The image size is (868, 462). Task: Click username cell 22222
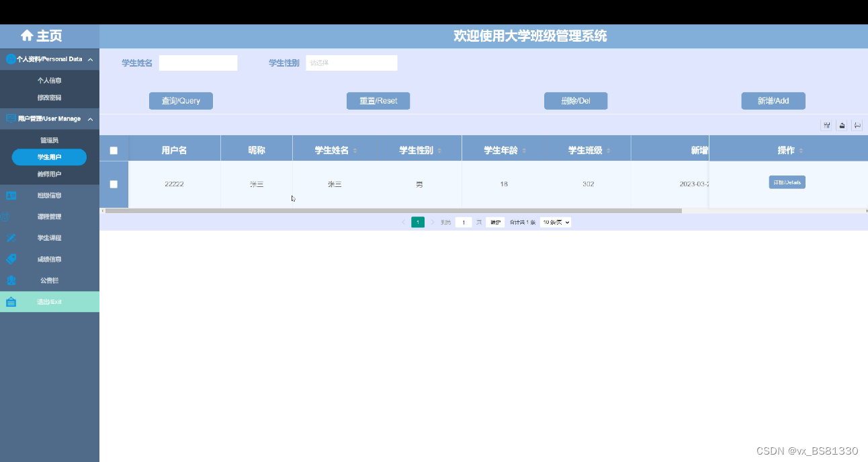pyautogui.click(x=174, y=184)
